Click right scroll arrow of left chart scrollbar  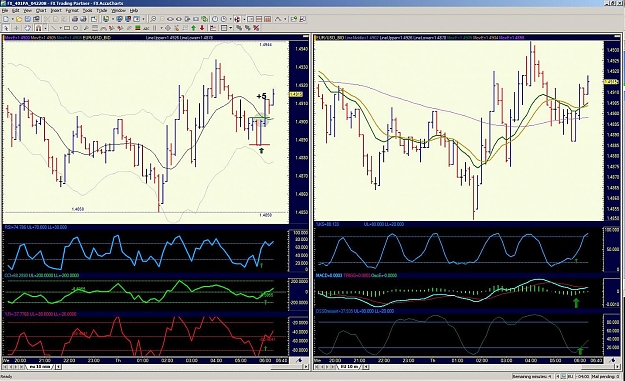pos(307,367)
